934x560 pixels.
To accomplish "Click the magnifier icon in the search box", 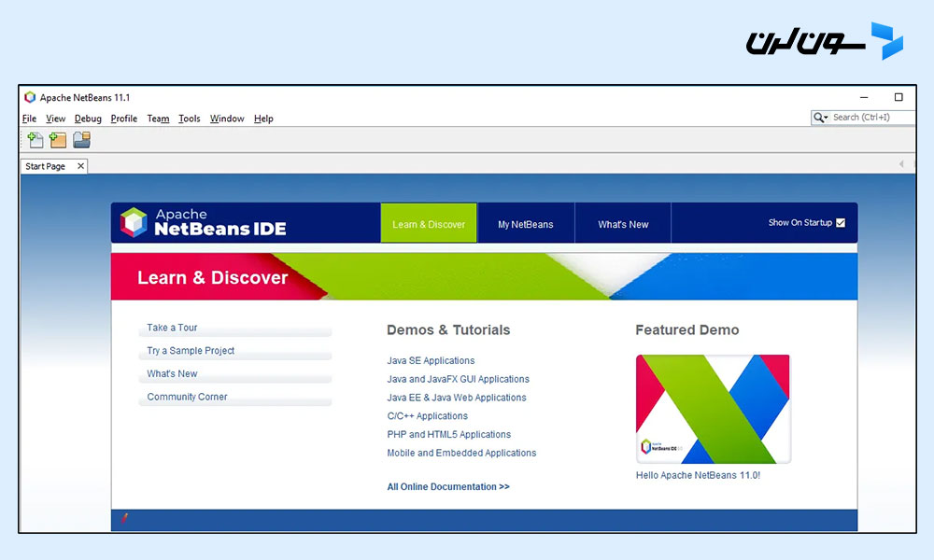I will coord(818,117).
